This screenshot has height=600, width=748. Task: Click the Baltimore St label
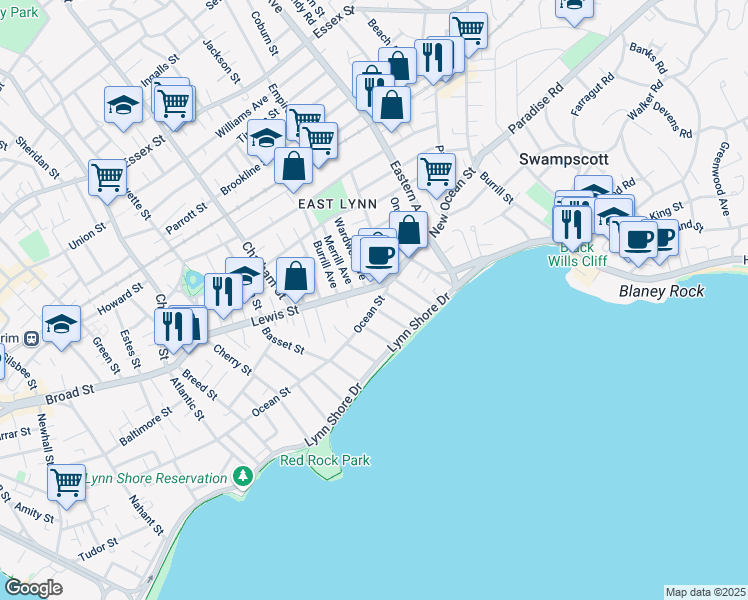click(145, 426)
